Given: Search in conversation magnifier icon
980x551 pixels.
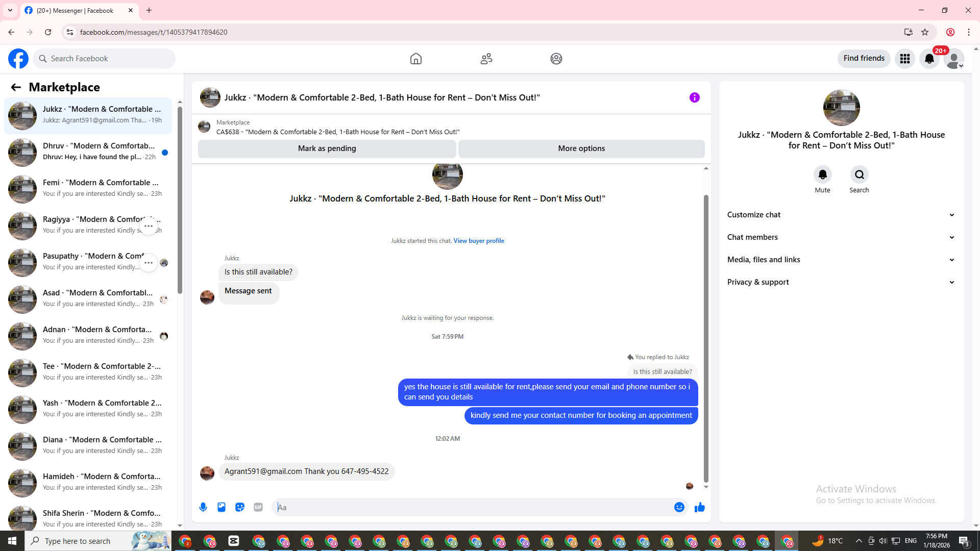Looking at the screenshot, I should point(859,175).
